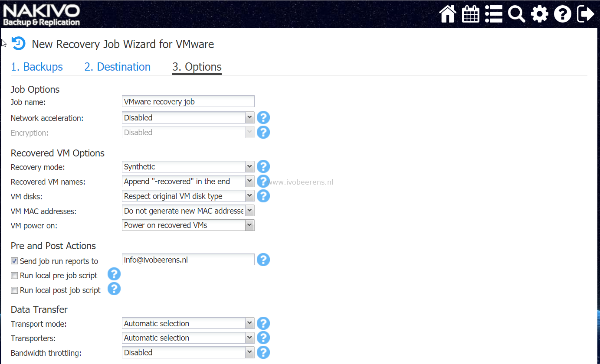This screenshot has width=600, height=364.
Task: Uncheck Send job run reports to
Action: [14, 261]
